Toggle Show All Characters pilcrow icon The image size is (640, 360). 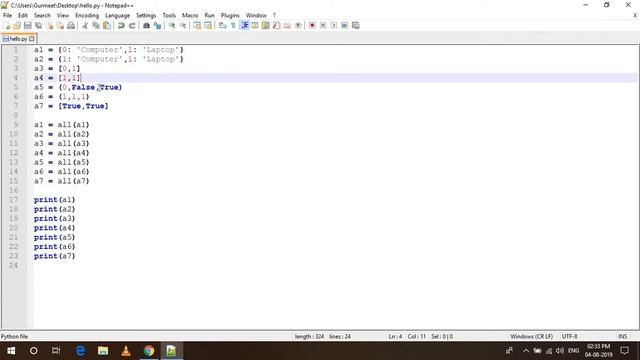(233, 25)
